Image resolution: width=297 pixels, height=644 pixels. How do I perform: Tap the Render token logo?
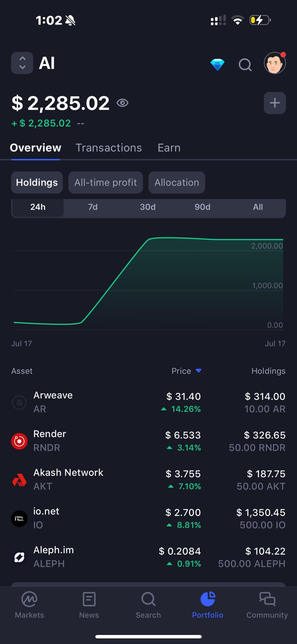pos(19,441)
